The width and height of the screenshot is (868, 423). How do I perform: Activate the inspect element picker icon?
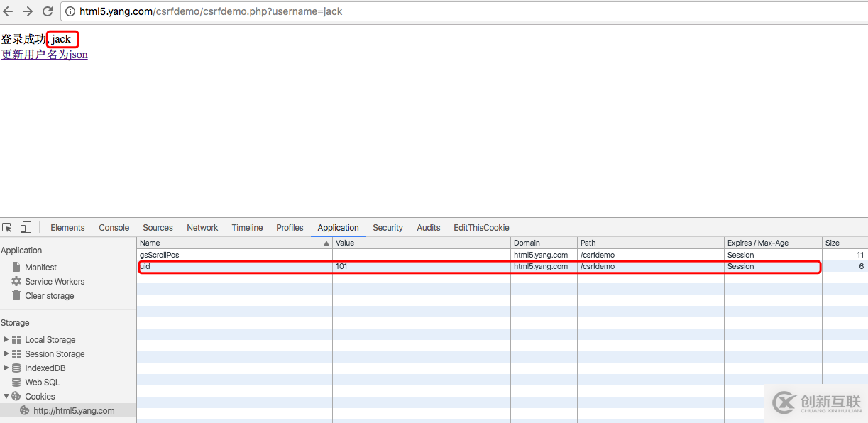[x=7, y=228]
